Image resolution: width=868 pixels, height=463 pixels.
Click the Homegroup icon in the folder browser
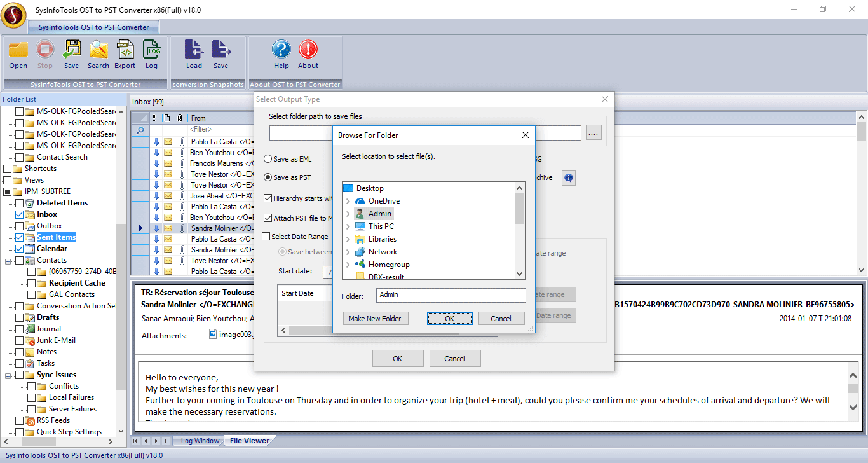360,265
